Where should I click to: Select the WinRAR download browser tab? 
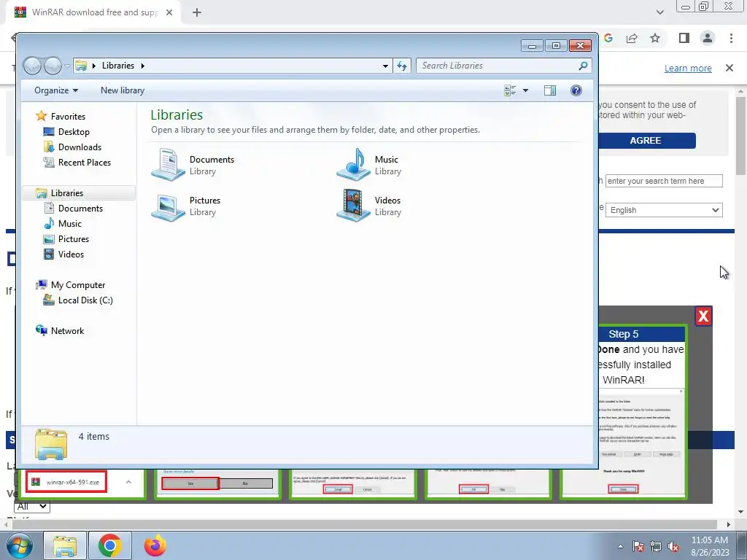93,12
